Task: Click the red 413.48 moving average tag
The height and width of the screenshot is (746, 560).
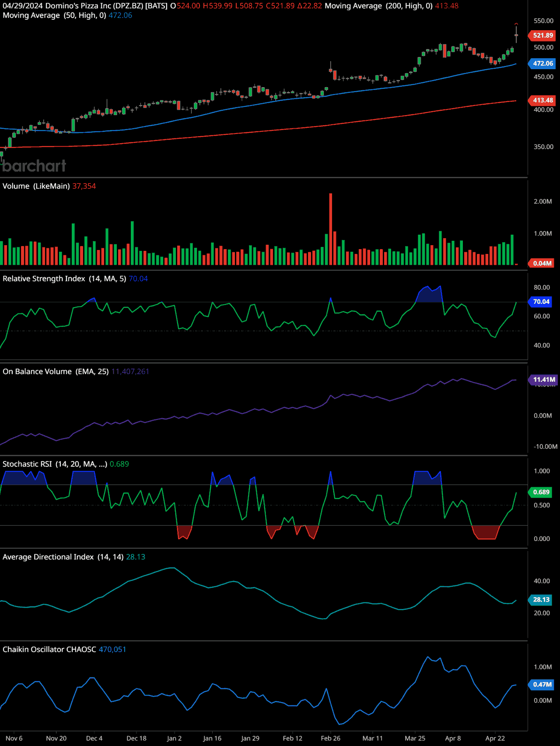Action: click(x=543, y=100)
